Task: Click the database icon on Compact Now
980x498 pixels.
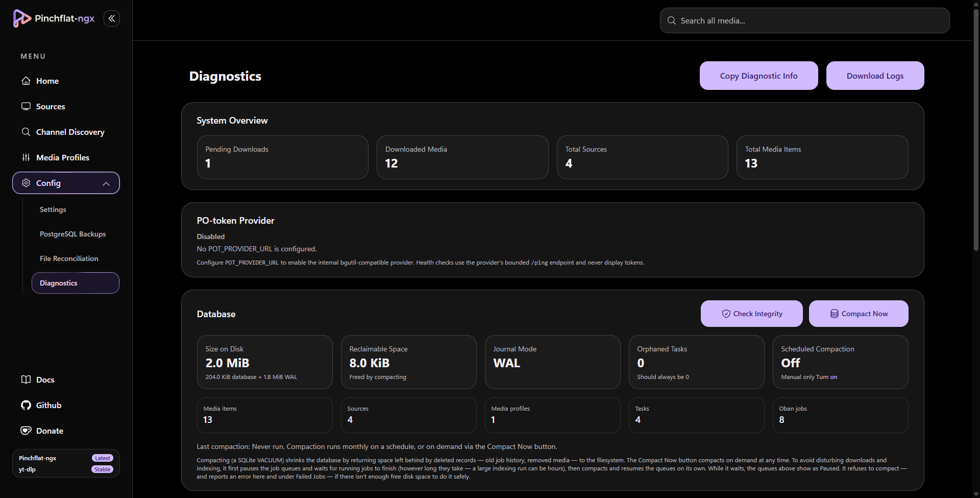Action: [x=835, y=314]
